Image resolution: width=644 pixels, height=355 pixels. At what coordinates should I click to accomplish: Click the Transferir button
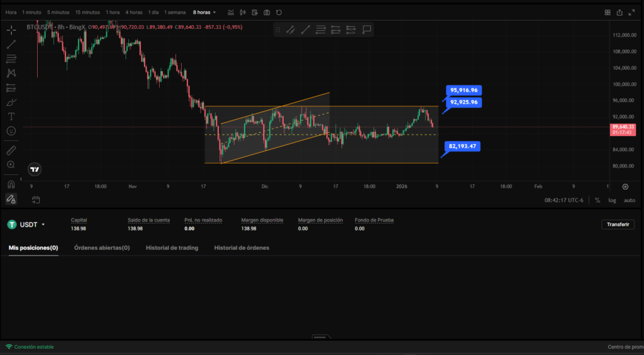(618, 225)
